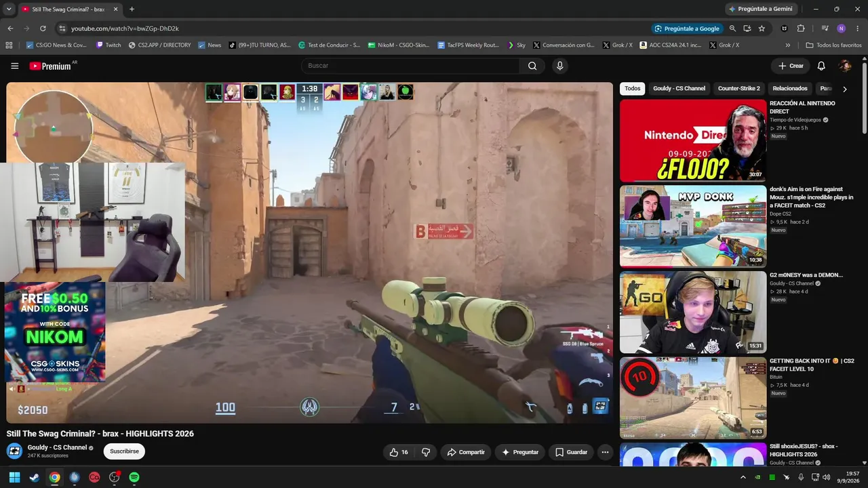Like the video with thumbs up
Image resolution: width=868 pixels, height=488 pixels.
click(399, 452)
